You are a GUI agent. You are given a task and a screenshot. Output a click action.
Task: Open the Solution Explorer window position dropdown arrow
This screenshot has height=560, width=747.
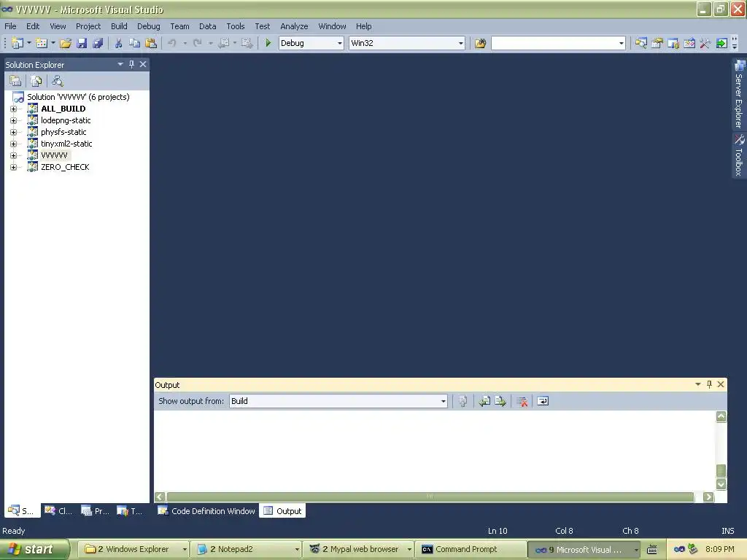(x=120, y=64)
